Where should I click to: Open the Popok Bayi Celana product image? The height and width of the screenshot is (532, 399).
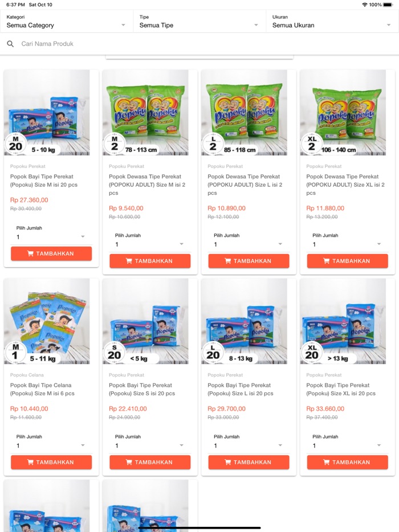point(47,321)
